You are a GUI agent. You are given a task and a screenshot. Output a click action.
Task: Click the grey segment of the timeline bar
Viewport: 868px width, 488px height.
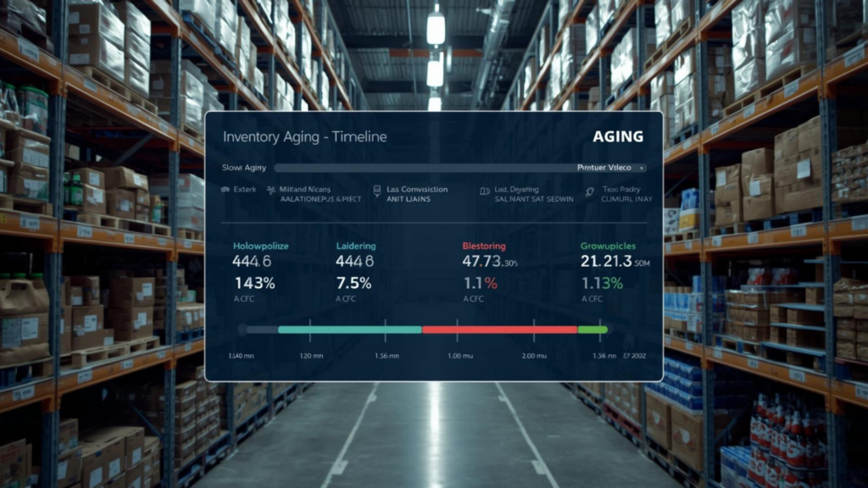[x=263, y=330]
